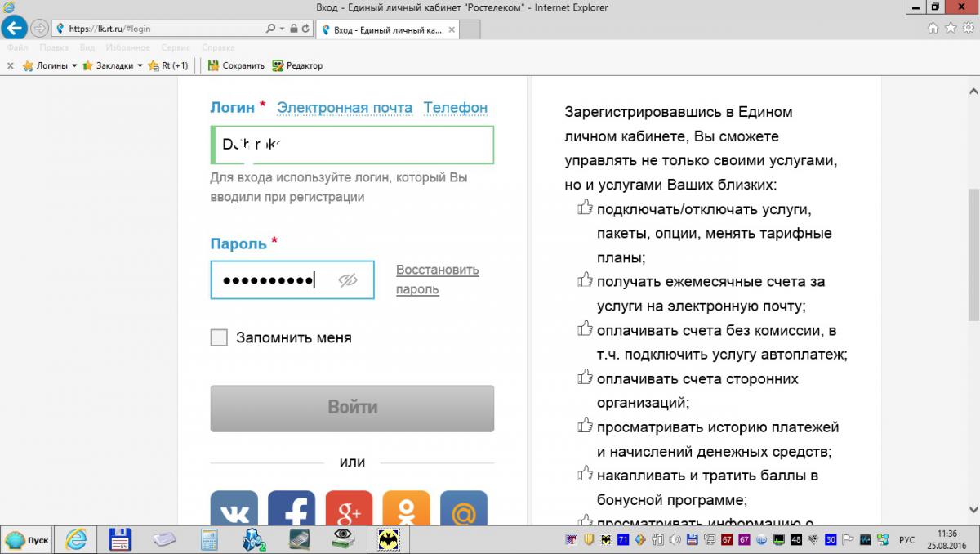
Task: Sign in with the Facebook icon
Action: (292, 510)
